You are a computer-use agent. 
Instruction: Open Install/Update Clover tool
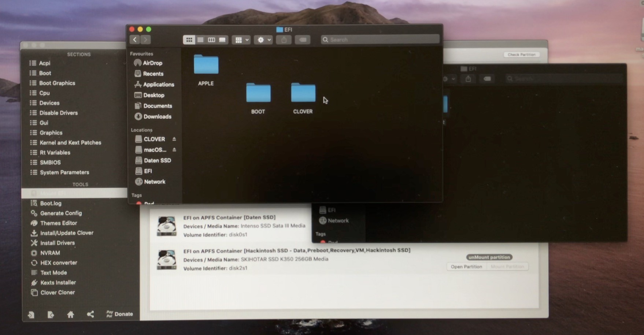(x=62, y=233)
